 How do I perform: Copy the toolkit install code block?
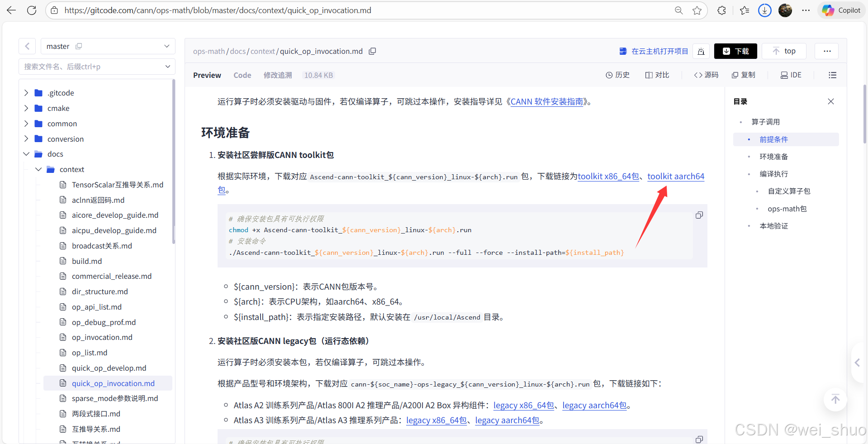coord(699,215)
